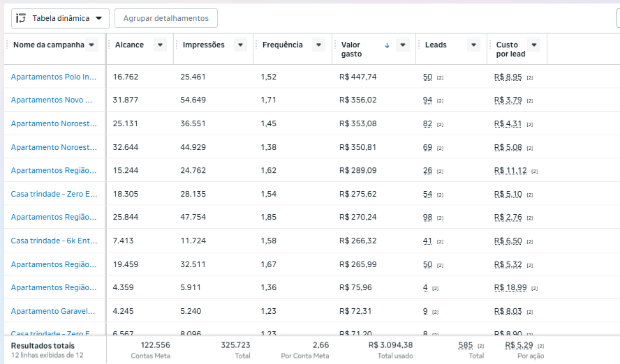The width and height of the screenshot is (620, 364).
Task: Open the Apartamento Noroest... campaign with 25.131 reach
Action: (54, 123)
